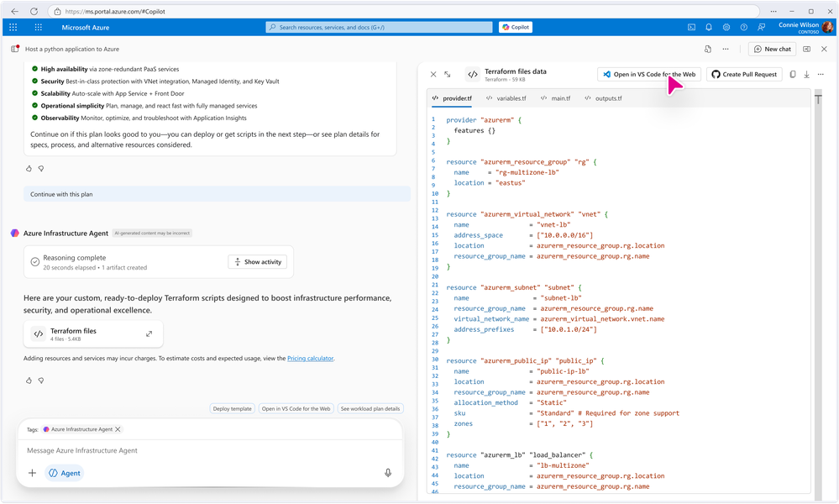The height and width of the screenshot is (504, 839).
Task: Click the 'resource "azurerm_public_ip"' code line
Action: (x=526, y=361)
